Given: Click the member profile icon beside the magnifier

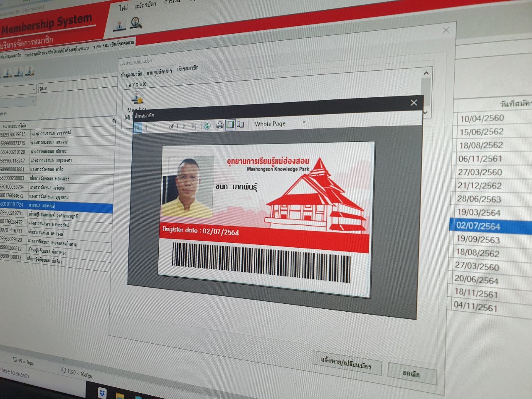Looking at the screenshot, I should click(x=120, y=25).
